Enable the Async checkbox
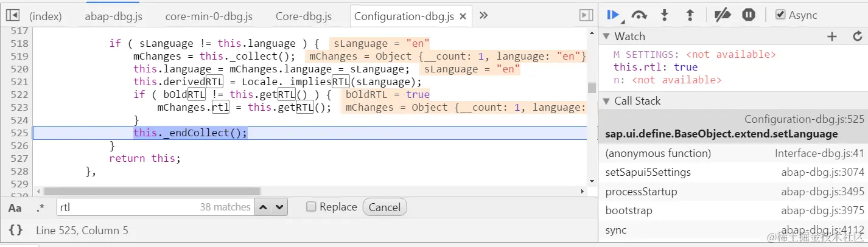This screenshot has height=247, width=868. pos(780,15)
